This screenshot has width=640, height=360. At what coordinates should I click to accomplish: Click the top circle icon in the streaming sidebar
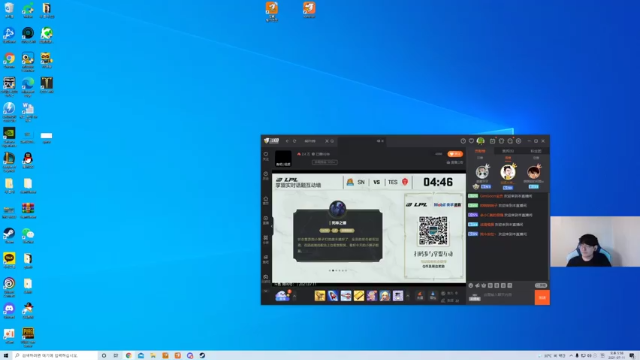pos(266,154)
